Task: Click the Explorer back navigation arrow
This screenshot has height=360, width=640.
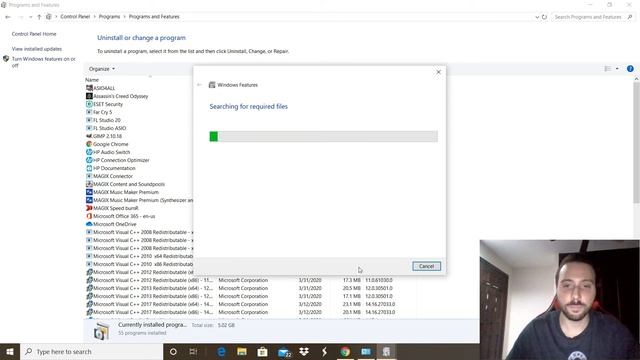Action: point(8,17)
